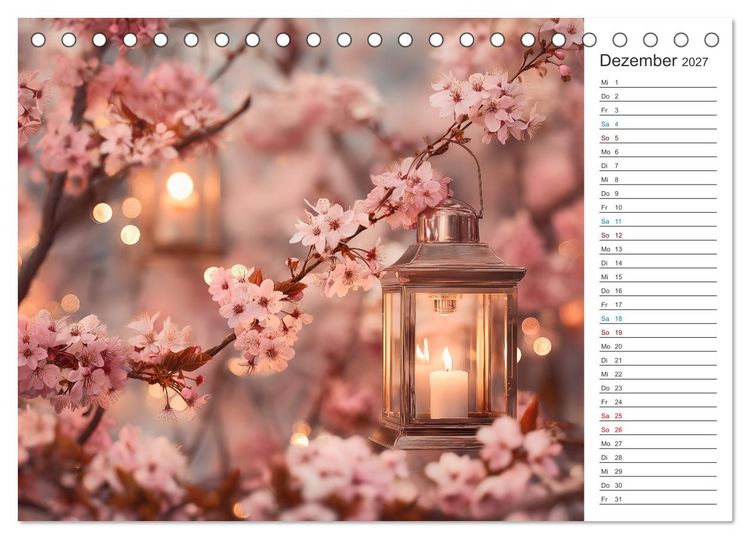The height and width of the screenshot is (539, 750).
Task: Select the Mo 27 date row
Action: tap(658, 443)
